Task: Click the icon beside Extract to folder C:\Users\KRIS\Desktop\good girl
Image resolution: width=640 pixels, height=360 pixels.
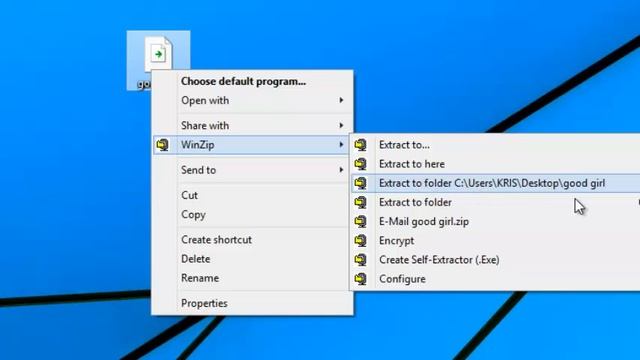Action: point(360,183)
